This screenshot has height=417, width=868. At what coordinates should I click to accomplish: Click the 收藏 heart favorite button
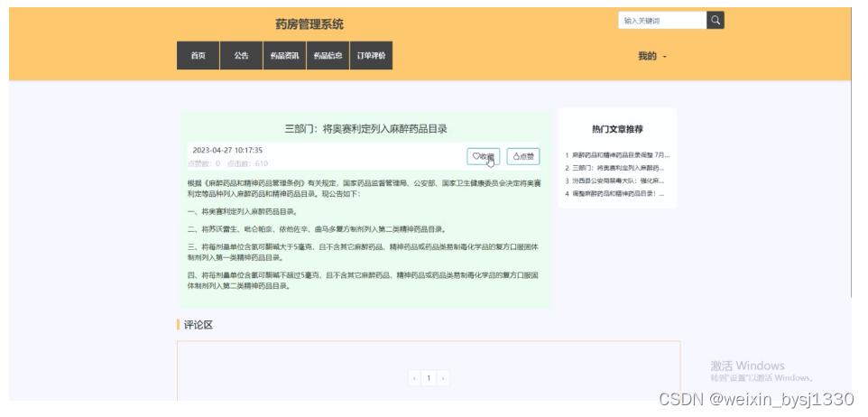pyautogui.click(x=484, y=157)
